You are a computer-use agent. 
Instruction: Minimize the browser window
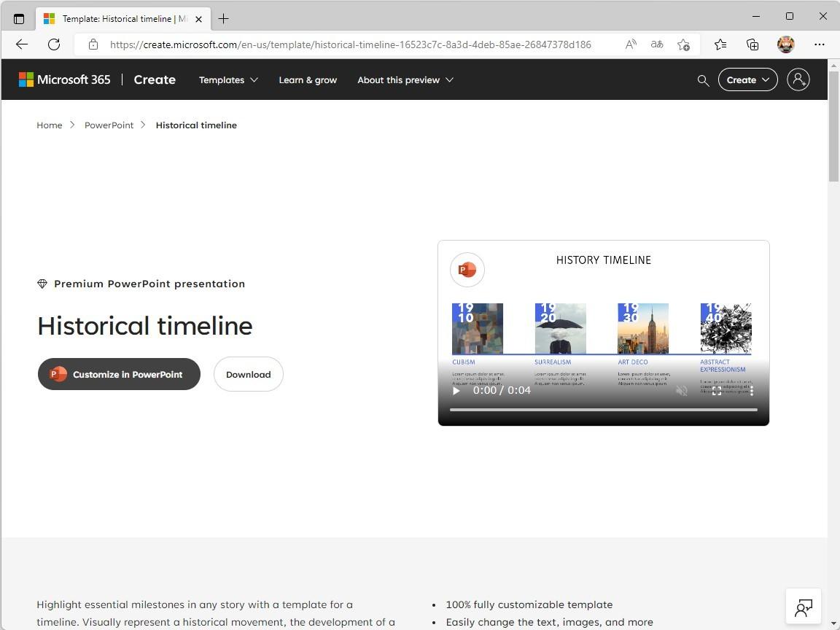pos(756,16)
